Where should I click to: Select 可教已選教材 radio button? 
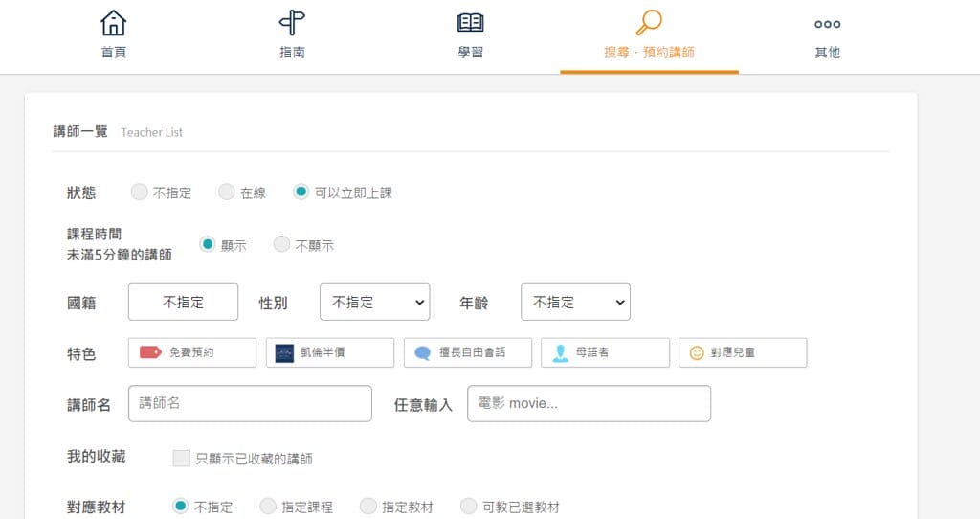click(x=468, y=506)
